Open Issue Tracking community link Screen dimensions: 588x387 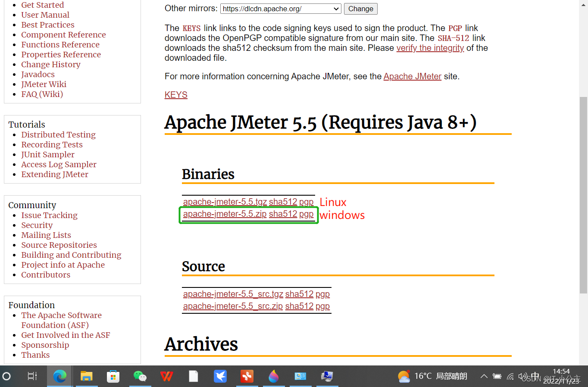pyautogui.click(x=50, y=215)
